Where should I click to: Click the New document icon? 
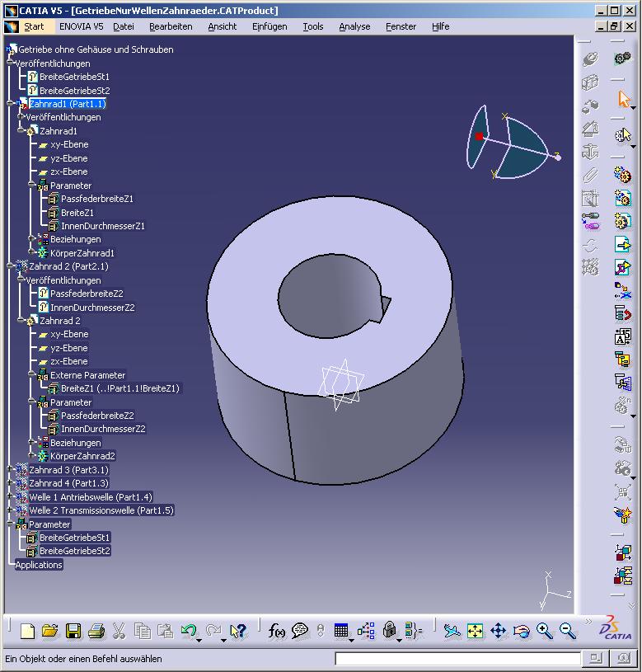27,631
